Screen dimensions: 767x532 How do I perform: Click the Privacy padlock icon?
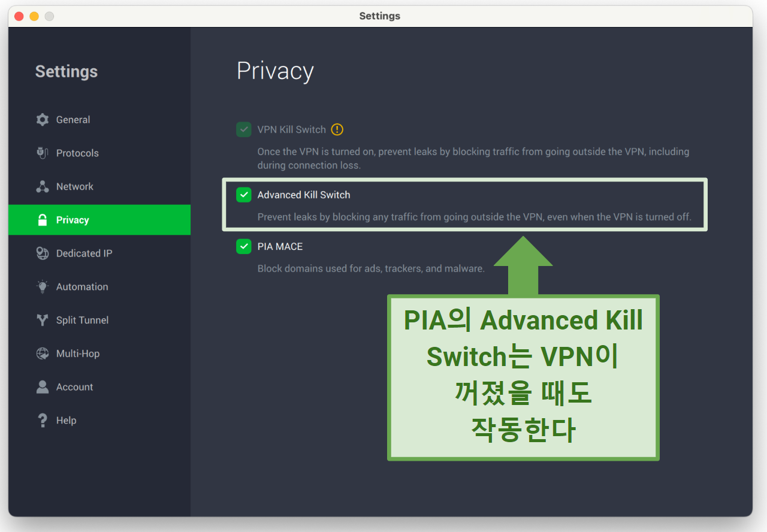click(x=43, y=220)
